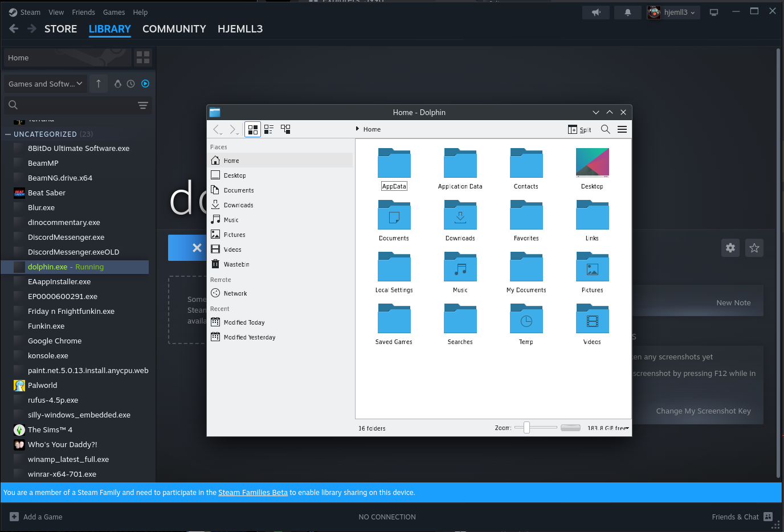Image resolution: width=784 pixels, height=532 pixels.
Task: Open the HJEMLL3 profile tab
Action: (x=240, y=29)
